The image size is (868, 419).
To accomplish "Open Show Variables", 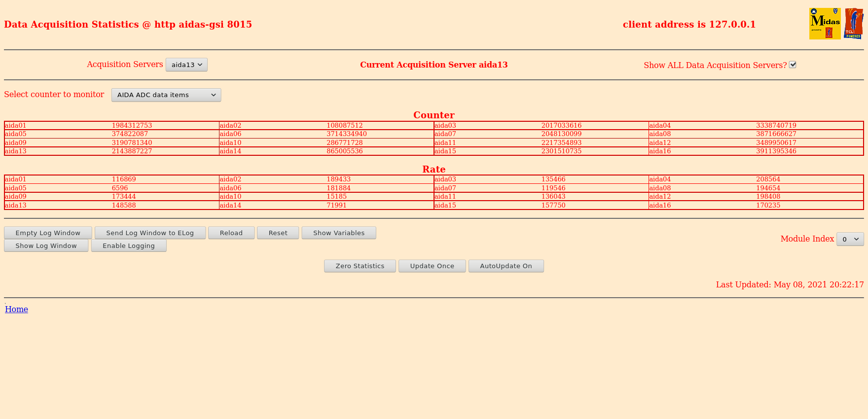I will (x=339, y=233).
